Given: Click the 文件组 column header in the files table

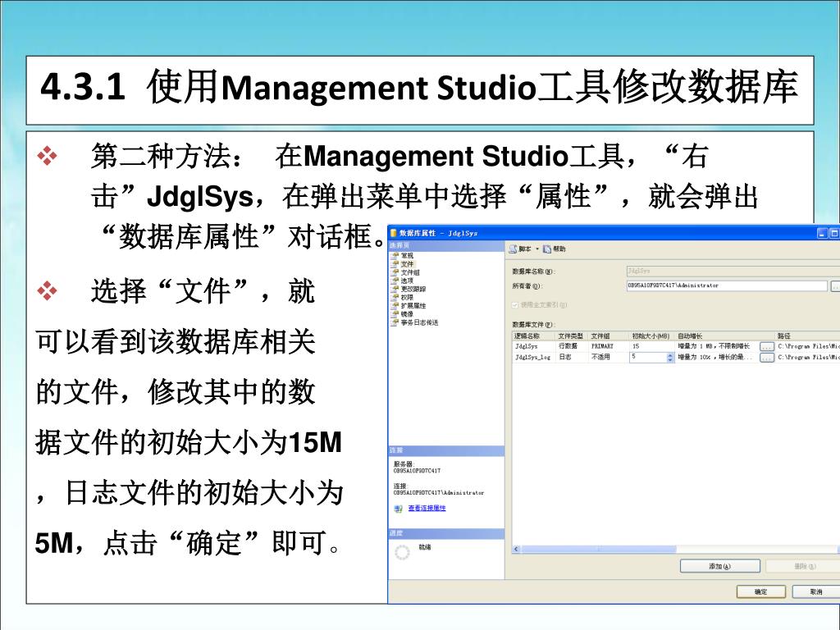Looking at the screenshot, I should coord(608,336).
